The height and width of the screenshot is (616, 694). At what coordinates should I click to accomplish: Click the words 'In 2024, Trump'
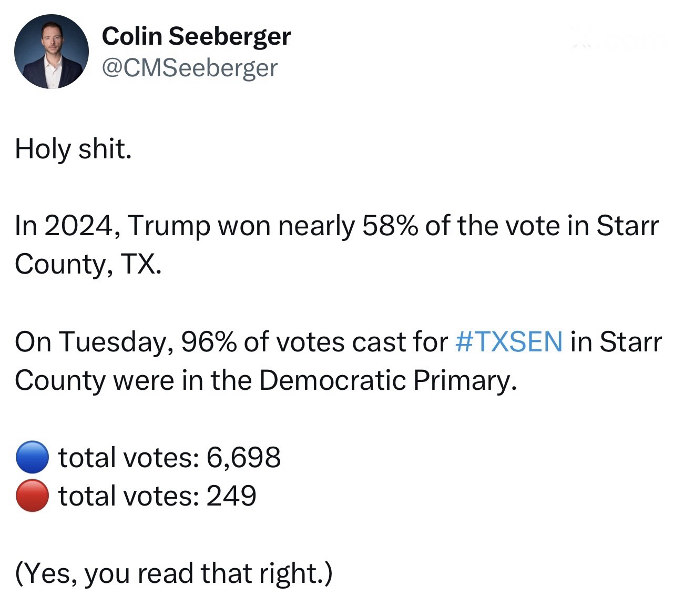tap(112, 226)
